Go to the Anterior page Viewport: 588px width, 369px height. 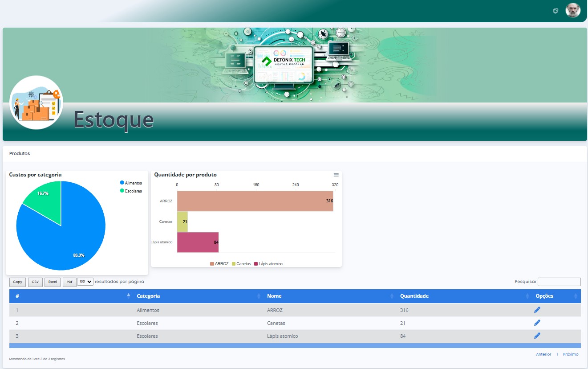543,354
